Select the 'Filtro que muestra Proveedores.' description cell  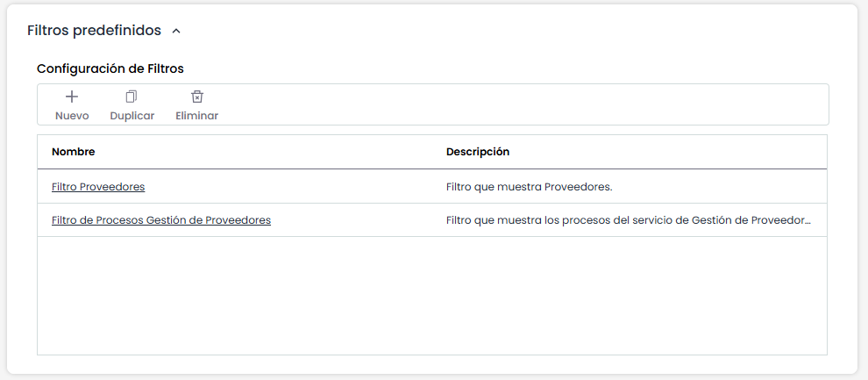coord(529,187)
